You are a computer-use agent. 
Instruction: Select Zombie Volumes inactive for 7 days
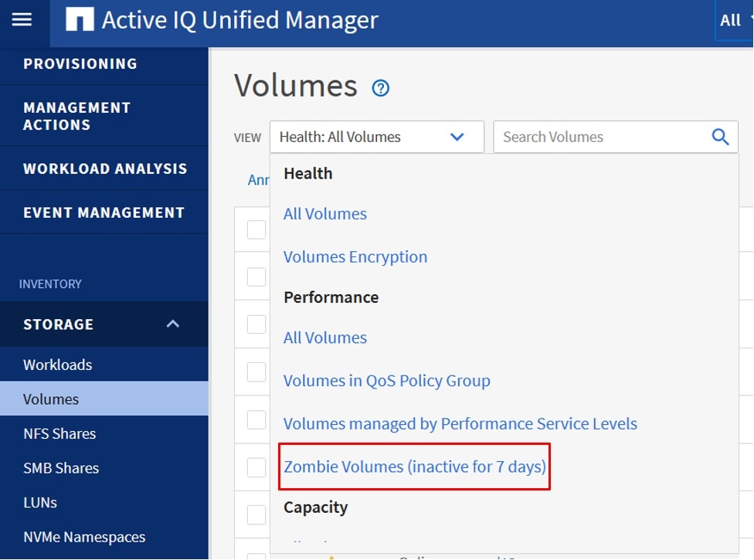click(414, 467)
